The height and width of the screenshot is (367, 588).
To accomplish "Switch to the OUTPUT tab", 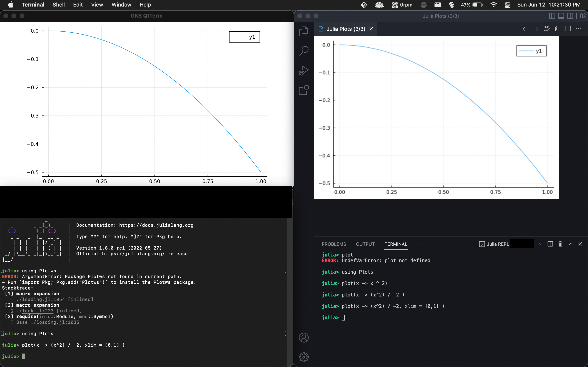I will [365, 244].
